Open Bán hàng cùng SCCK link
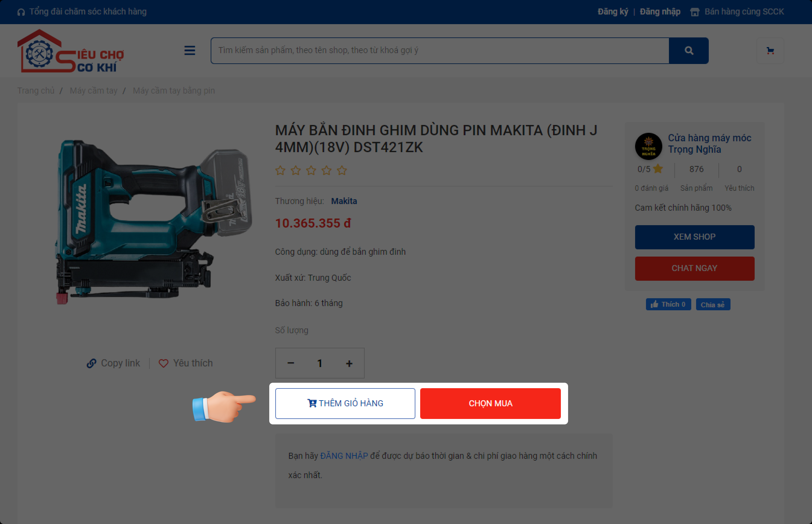The width and height of the screenshot is (812, 524). pyautogui.click(x=744, y=11)
